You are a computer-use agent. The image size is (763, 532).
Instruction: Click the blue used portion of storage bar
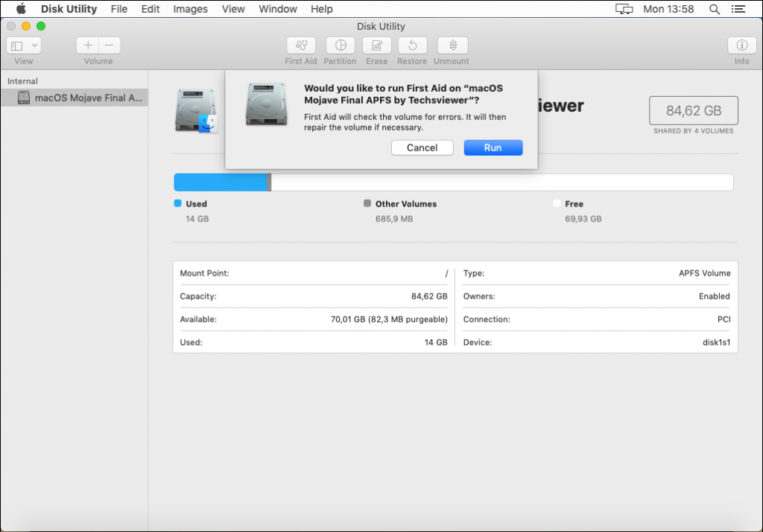[x=221, y=182]
